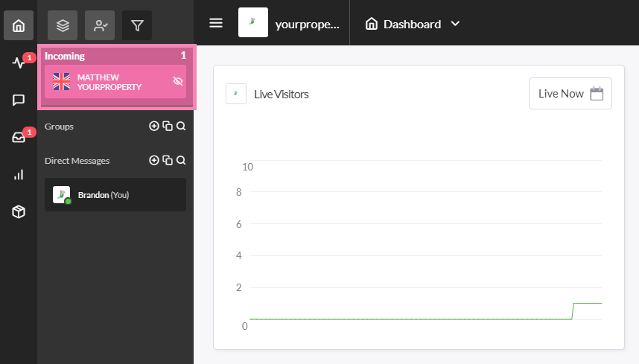Viewport: 639px width, 364px height.
Task: Open the Live Now date picker
Action: click(570, 94)
